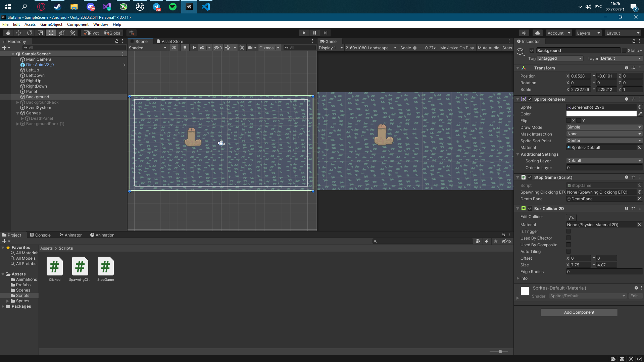Enable Used By Effector checkbox
The width and height of the screenshot is (644, 362).
coord(568,238)
